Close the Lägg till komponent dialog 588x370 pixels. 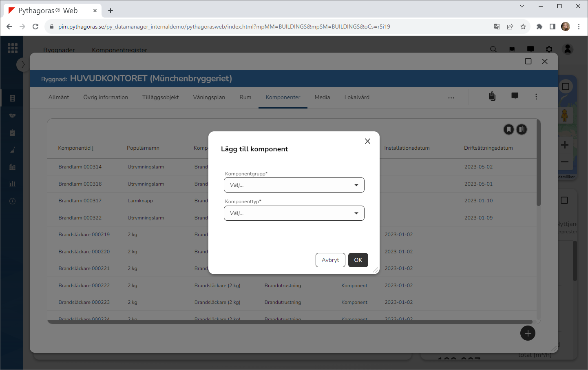(x=367, y=141)
